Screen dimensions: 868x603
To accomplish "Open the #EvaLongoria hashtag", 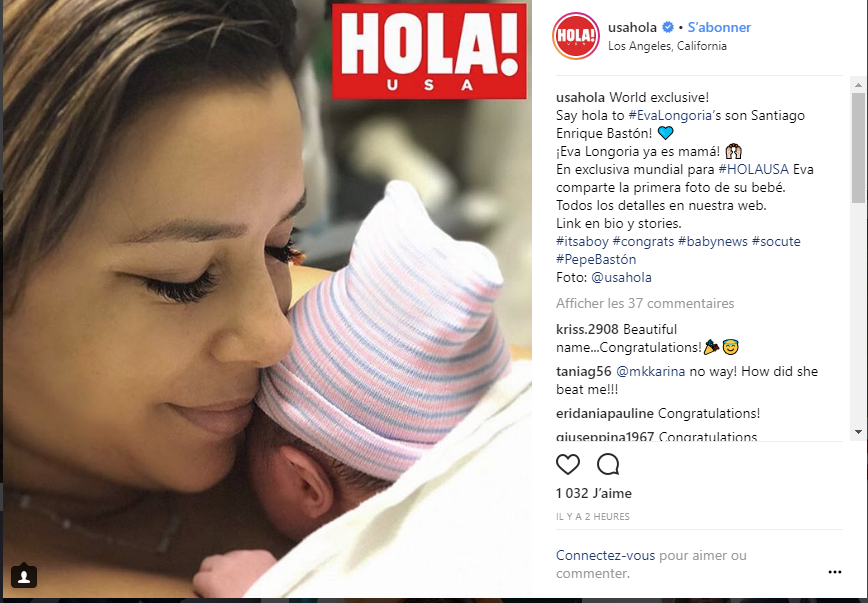I will [670, 116].
